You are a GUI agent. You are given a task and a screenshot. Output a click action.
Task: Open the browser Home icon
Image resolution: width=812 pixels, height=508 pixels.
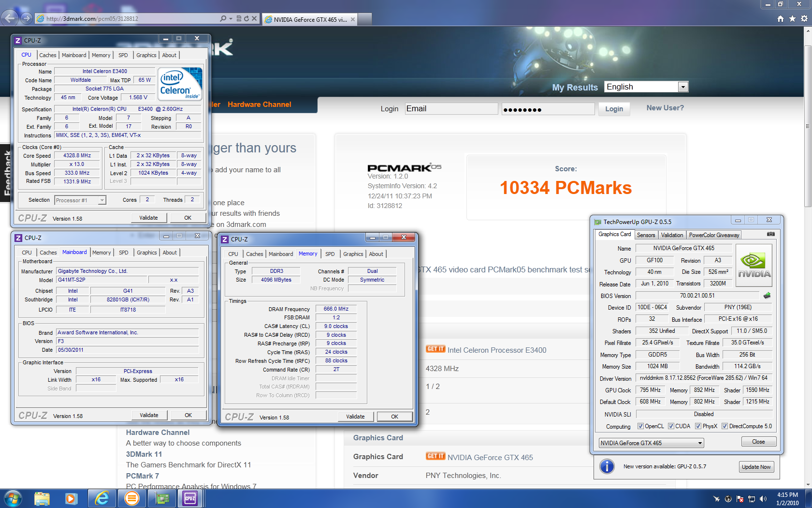coord(781,18)
